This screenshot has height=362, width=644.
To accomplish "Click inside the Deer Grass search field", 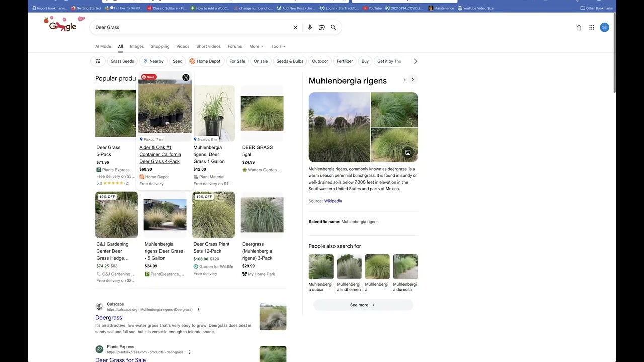I will click(x=191, y=27).
